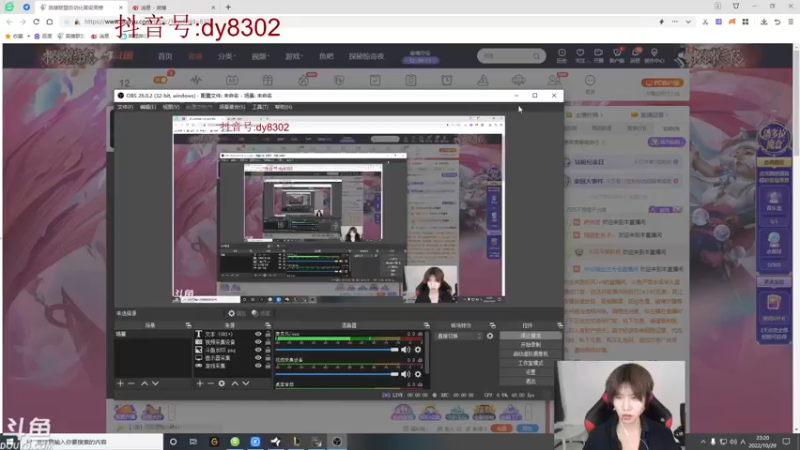The height and width of the screenshot is (450, 800).
Task: Open OBS icon in Windows taskbar
Action: click(337, 442)
